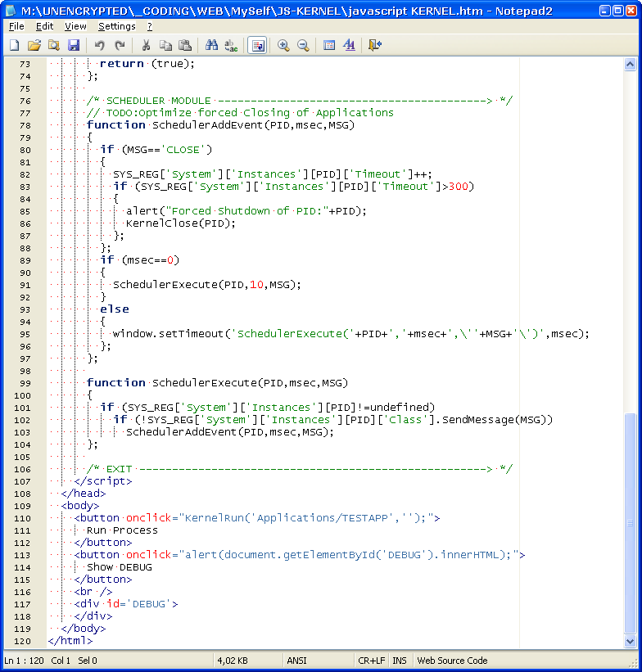Click the Ln 1 : 120 status entry
642x672 pixels.
pyautogui.click(x=24, y=661)
